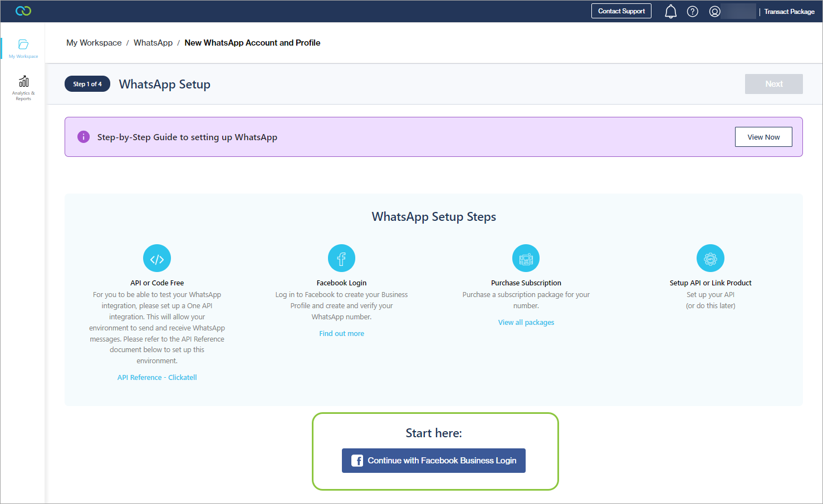Continue with Facebook Business Login

pyautogui.click(x=433, y=461)
